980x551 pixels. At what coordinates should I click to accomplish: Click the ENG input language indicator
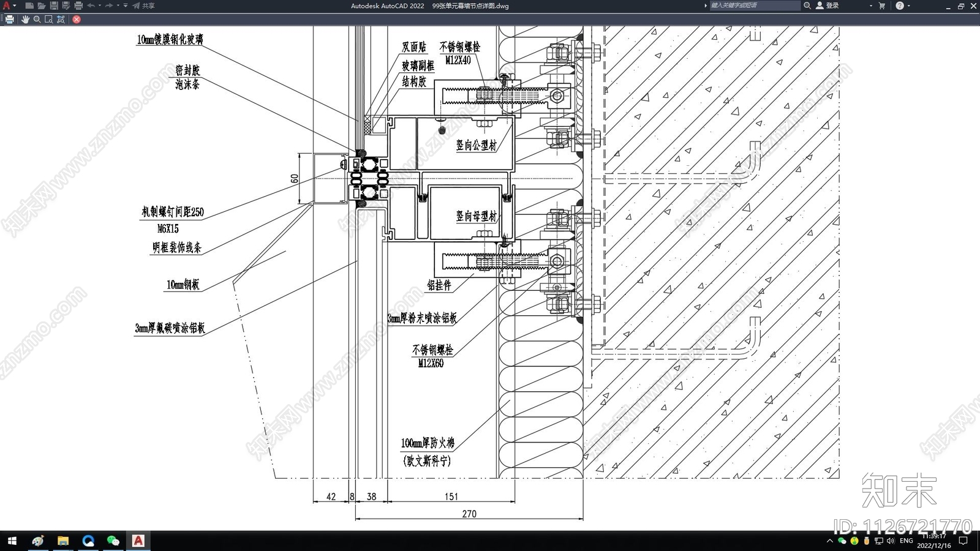click(x=907, y=541)
